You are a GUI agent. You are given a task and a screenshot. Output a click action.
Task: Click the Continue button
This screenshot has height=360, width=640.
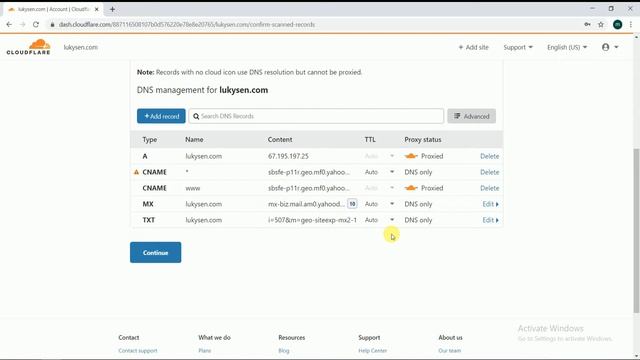pos(156,253)
